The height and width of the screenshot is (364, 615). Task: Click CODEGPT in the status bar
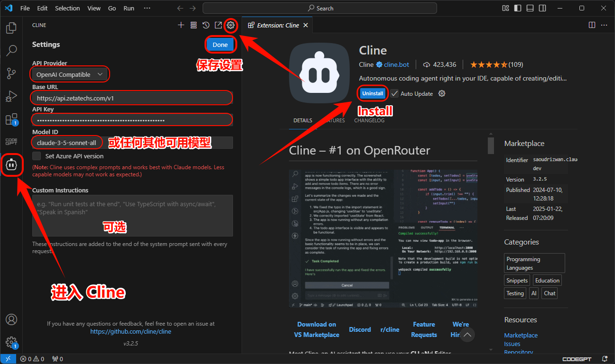pos(577,359)
